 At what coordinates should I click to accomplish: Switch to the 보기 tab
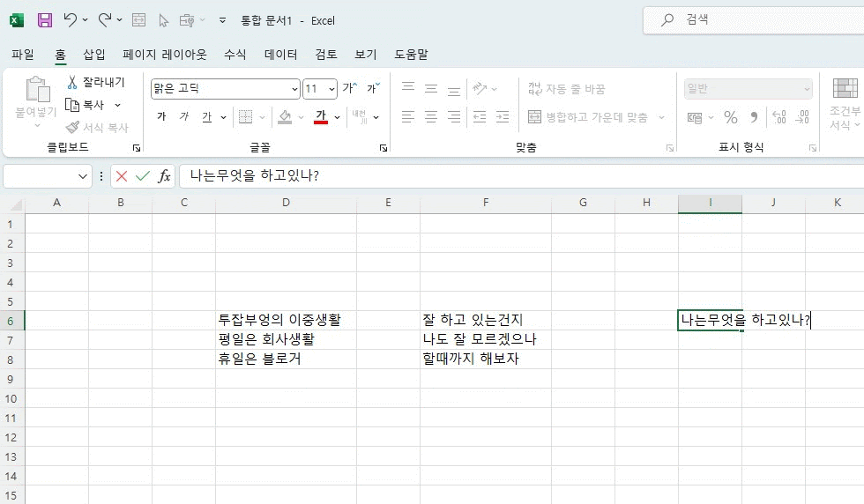click(365, 55)
